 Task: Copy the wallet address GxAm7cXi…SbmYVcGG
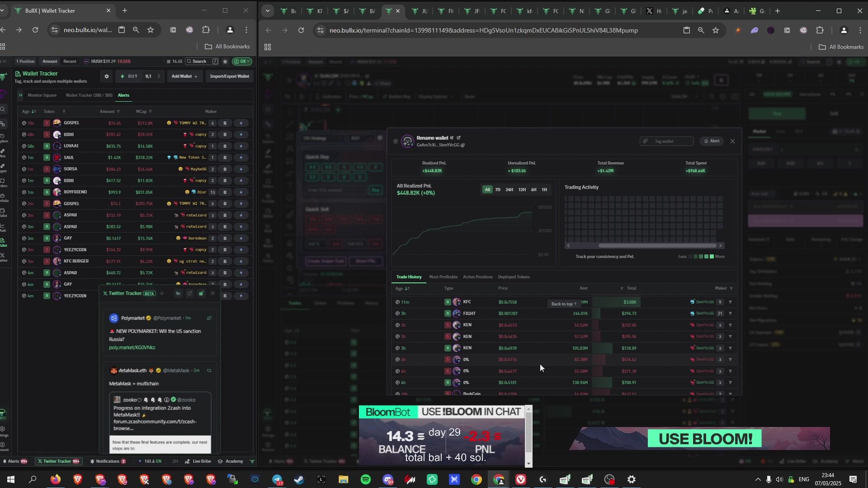coord(462,145)
